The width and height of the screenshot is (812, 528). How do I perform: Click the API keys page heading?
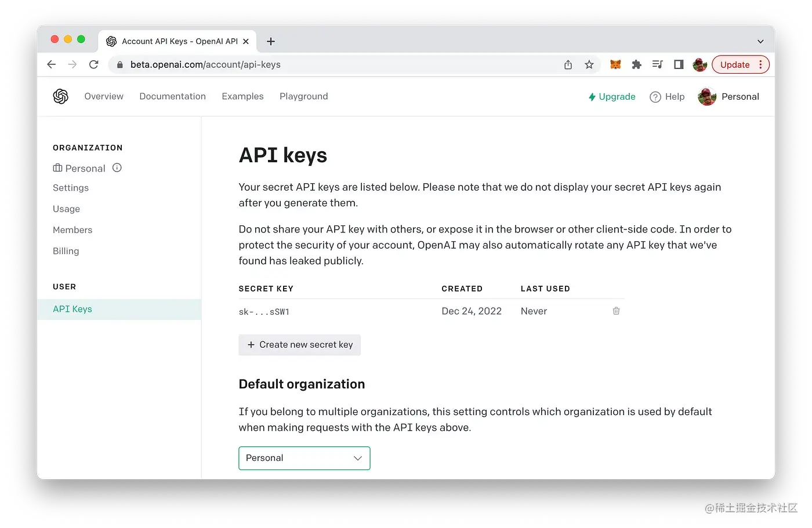(x=283, y=155)
